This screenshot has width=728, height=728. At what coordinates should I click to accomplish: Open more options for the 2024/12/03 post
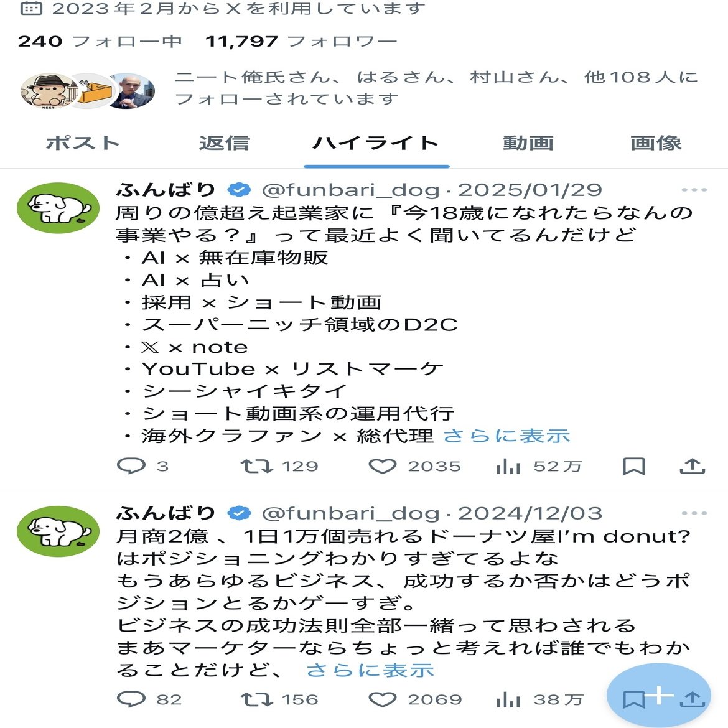tap(694, 513)
